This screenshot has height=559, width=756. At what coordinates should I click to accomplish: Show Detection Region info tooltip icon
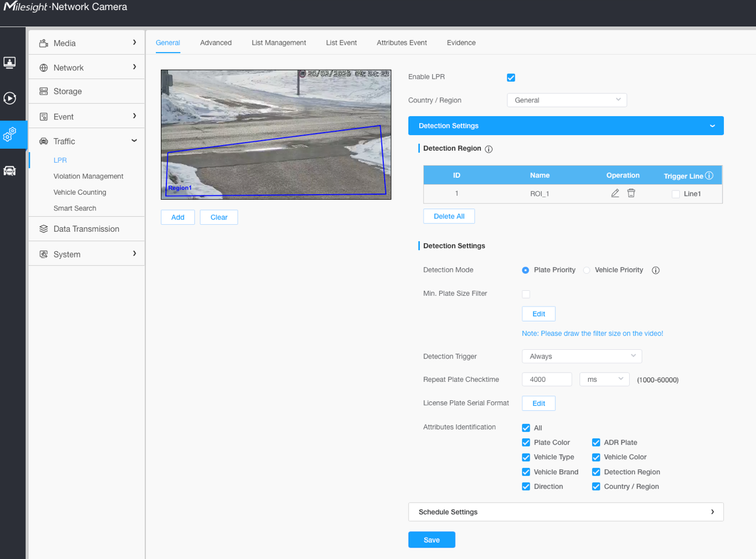[x=489, y=149]
